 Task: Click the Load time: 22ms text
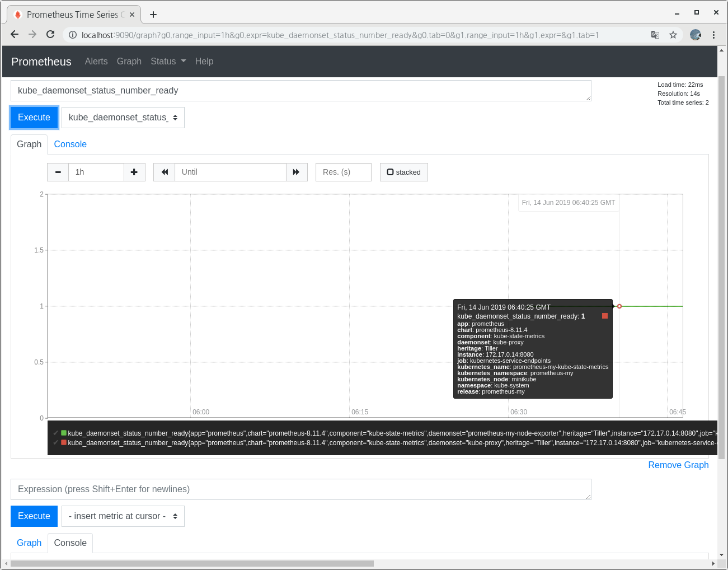coord(680,85)
